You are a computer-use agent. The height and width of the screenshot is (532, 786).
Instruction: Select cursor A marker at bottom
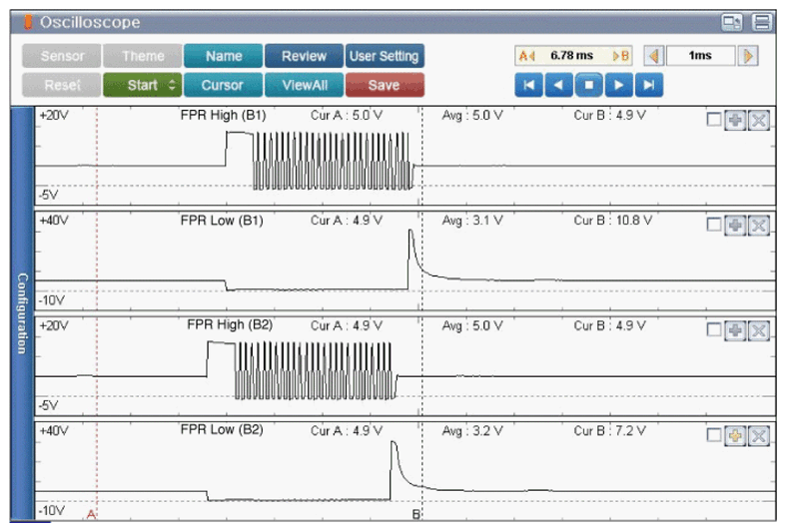click(91, 514)
